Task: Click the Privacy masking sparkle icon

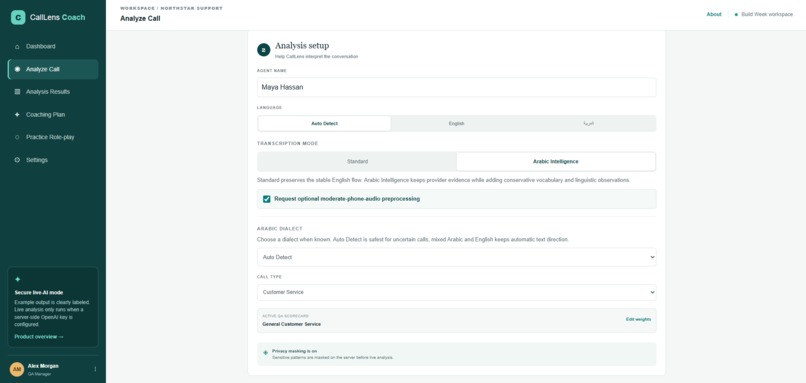Action: coord(265,353)
